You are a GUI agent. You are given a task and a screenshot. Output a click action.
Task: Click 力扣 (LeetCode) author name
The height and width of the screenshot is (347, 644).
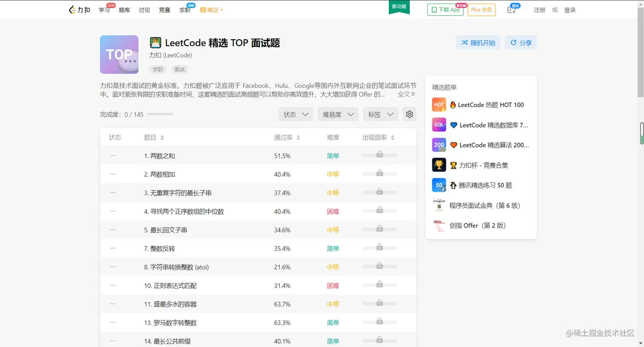click(170, 55)
